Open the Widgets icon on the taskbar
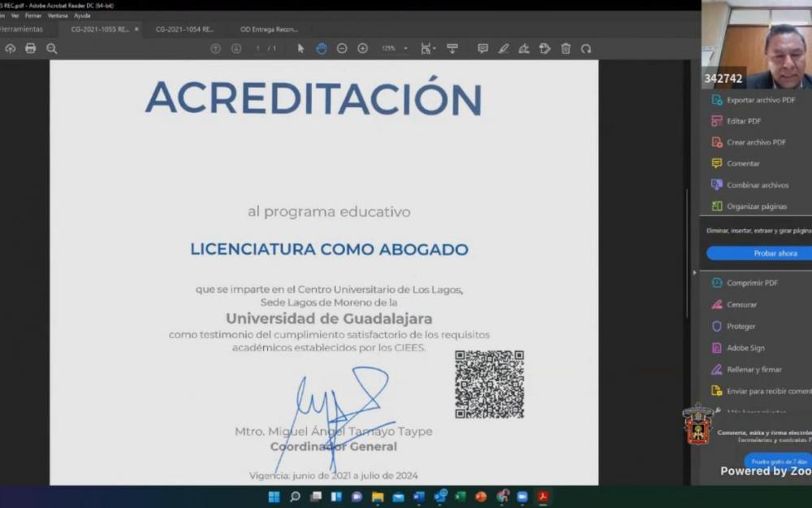 pos(336,497)
